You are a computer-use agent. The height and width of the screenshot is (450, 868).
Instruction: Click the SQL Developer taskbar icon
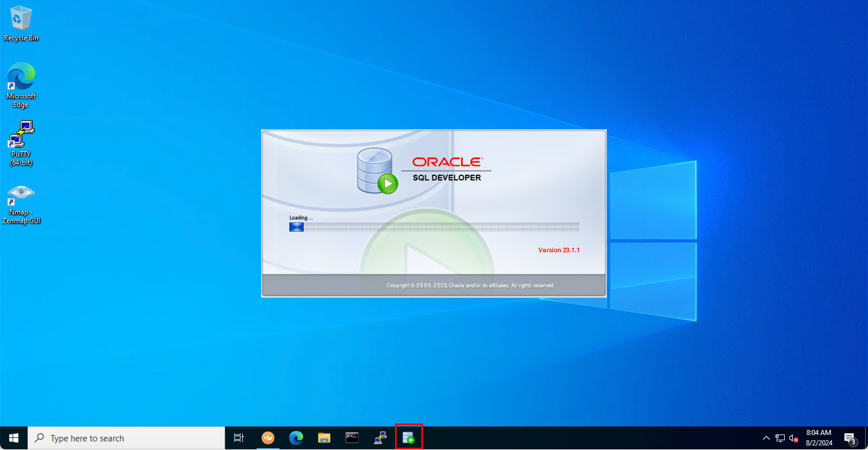click(x=408, y=438)
